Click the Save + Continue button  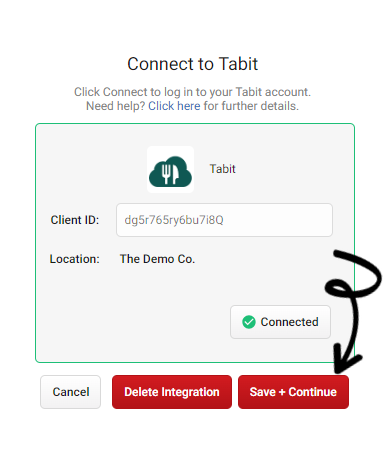293,392
